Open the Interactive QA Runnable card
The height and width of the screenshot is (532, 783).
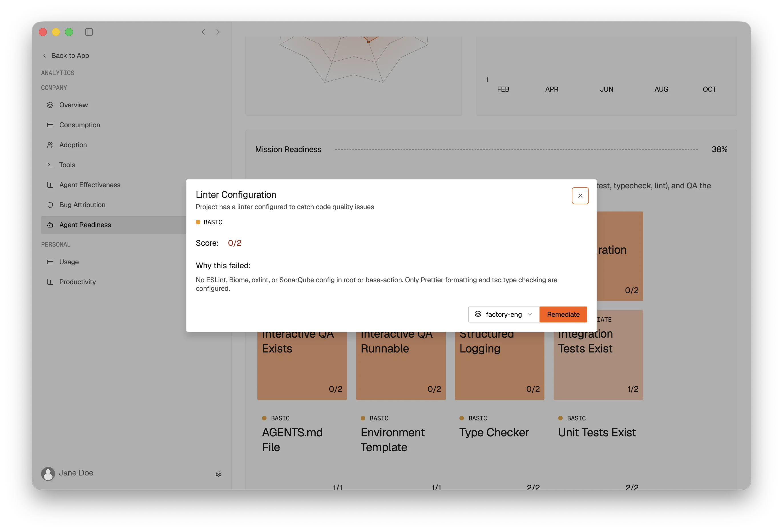point(401,365)
